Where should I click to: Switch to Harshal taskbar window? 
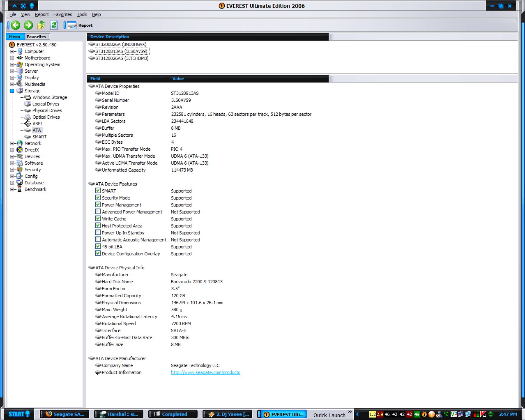[x=119, y=414]
